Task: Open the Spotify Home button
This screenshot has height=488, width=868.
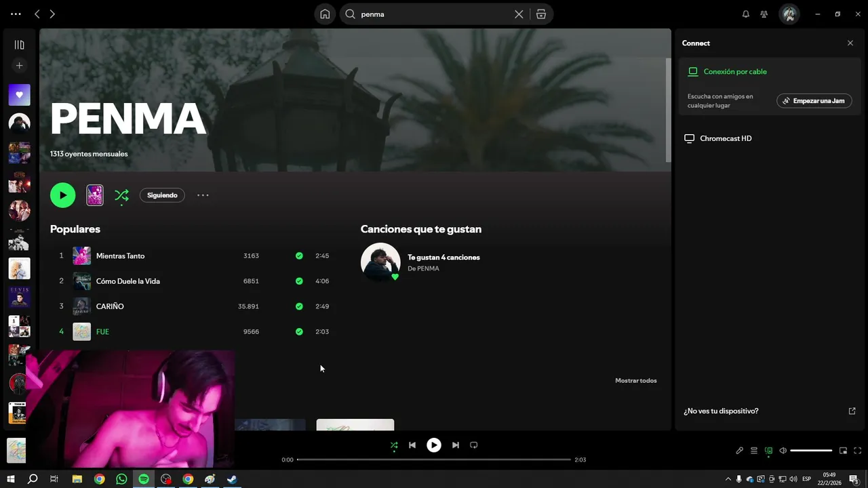Action: (325, 14)
